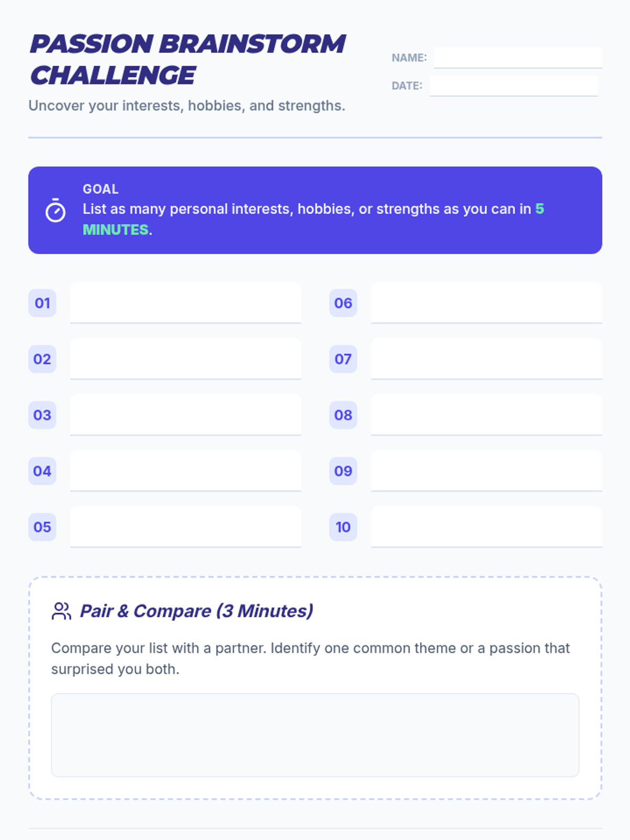Click entry line next to 09
Screen dimensions: 630x840
[x=486, y=471]
